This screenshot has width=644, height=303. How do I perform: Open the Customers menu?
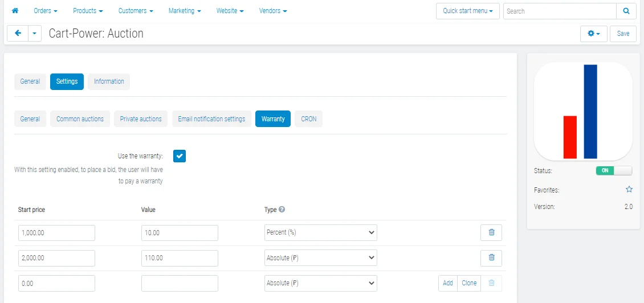[x=136, y=11]
